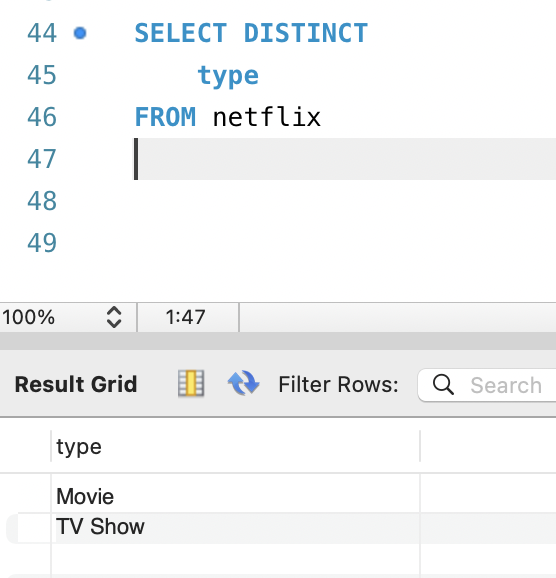Select the Result Grid label
Image resolution: width=556 pixels, height=578 pixels.
tap(76, 384)
